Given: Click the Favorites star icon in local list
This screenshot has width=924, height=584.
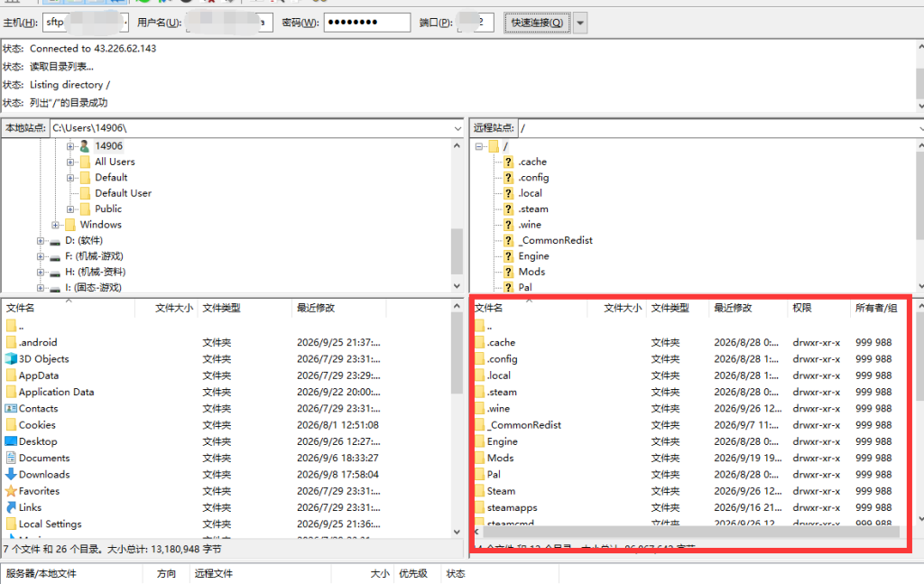Looking at the screenshot, I should (x=11, y=491).
